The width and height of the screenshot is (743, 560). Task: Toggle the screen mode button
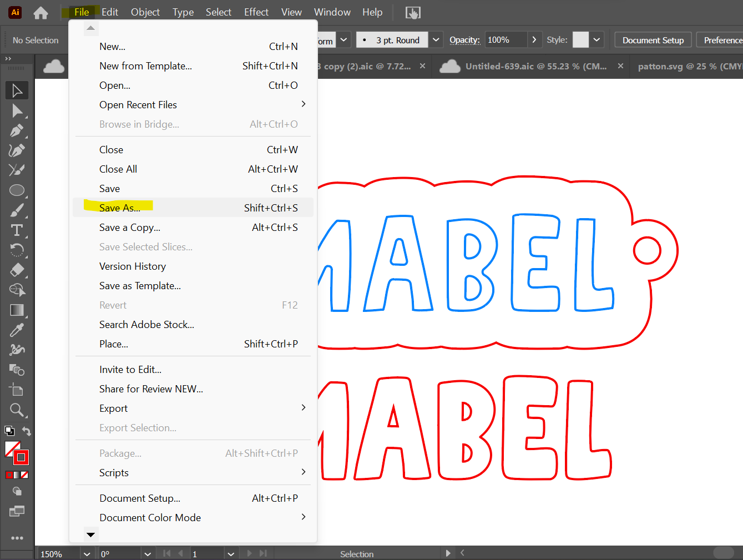coord(17,511)
